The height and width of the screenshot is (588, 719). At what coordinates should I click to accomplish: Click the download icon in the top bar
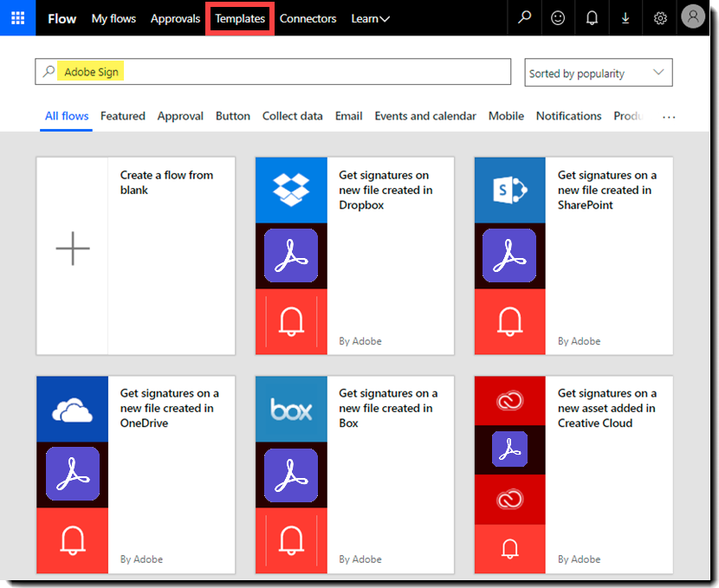pos(625,17)
